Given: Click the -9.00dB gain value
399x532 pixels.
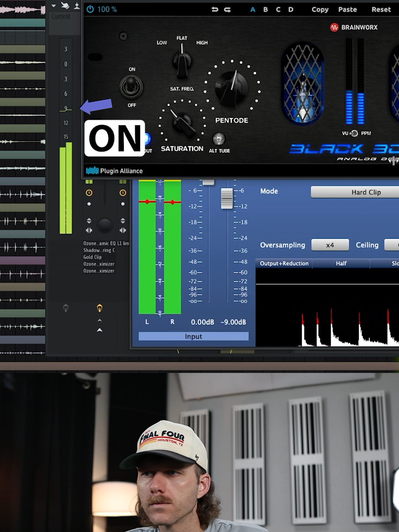Looking at the screenshot, I should (x=233, y=322).
